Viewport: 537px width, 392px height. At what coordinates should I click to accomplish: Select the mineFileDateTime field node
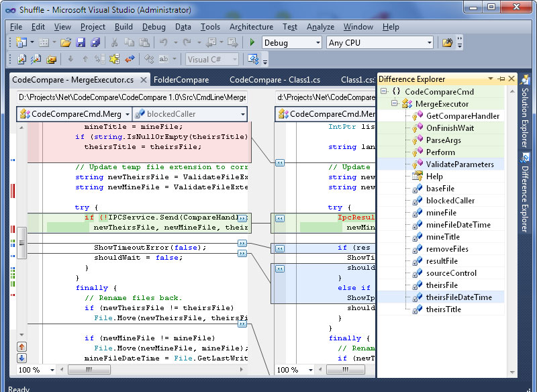tap(458, 225)
